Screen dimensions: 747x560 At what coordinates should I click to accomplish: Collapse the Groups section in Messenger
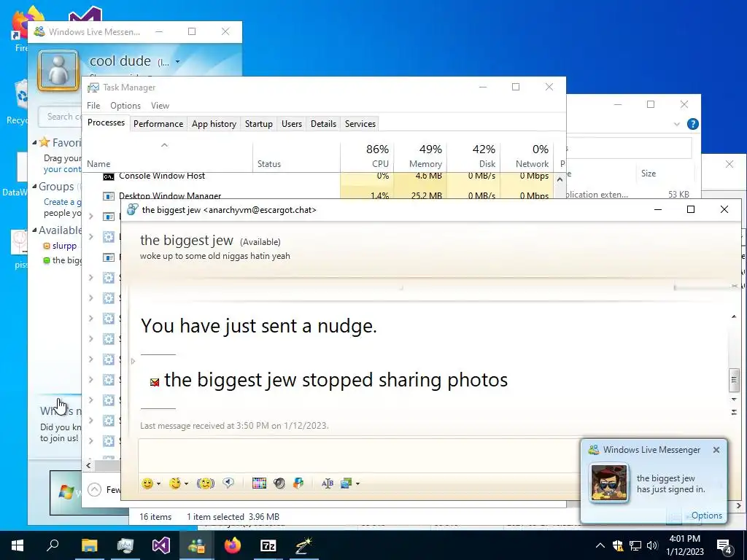tap(34, 186)
